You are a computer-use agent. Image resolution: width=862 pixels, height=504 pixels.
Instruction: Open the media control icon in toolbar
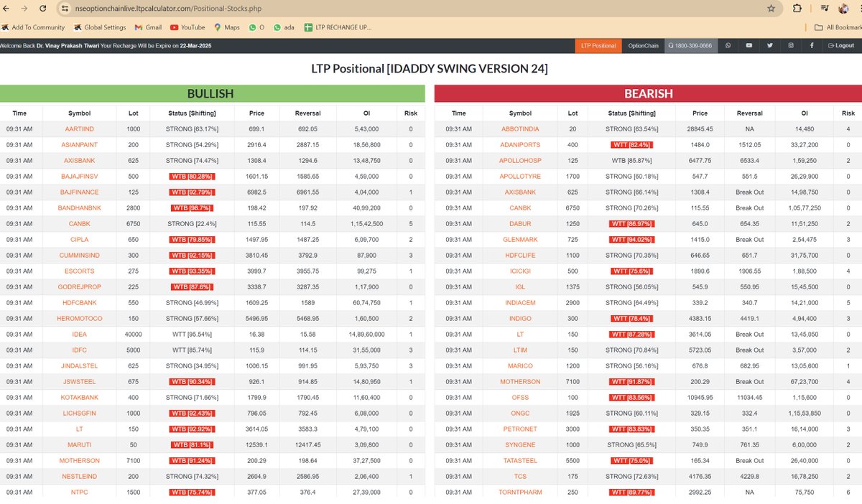point(823,9)
